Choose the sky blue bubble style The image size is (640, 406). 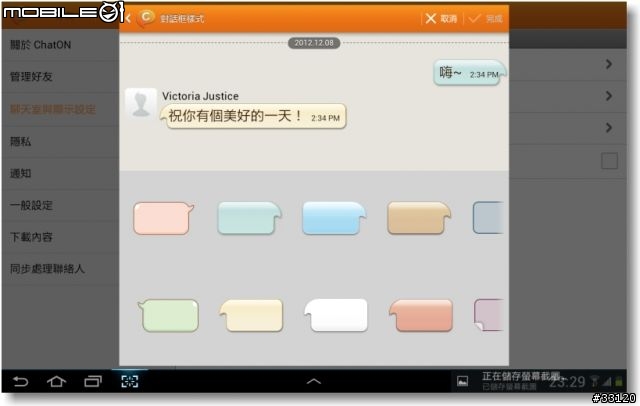click(334, 218)
